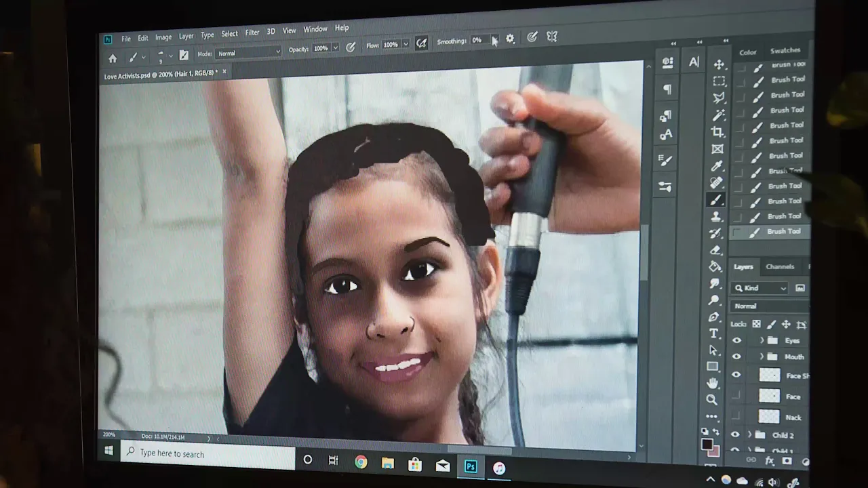Switch to the Channels tab

[780, 266]
